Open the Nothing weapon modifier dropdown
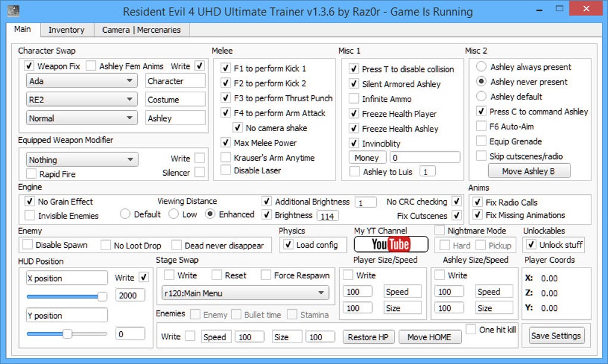The height and width of the screenshot is (364, 608). click(82, 160)
